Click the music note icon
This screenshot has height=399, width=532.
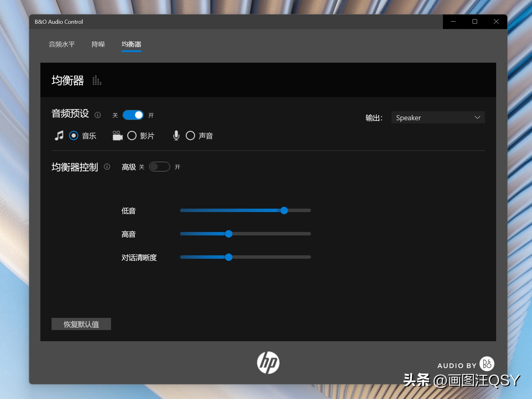(x=59, y=136)
